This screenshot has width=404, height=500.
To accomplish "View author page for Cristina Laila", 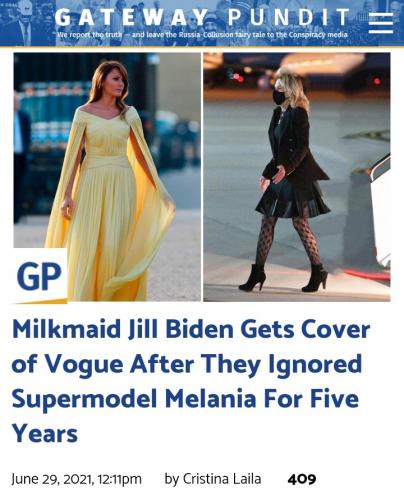I will coord(222,479).
